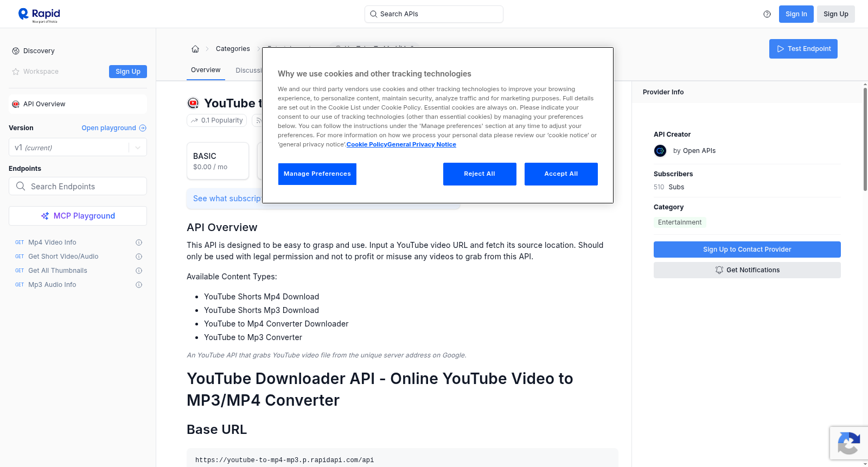Open the General Privacy Notice link
Image resolution: width=868 pixels, height=467 pixels.
tap(422, 144)
